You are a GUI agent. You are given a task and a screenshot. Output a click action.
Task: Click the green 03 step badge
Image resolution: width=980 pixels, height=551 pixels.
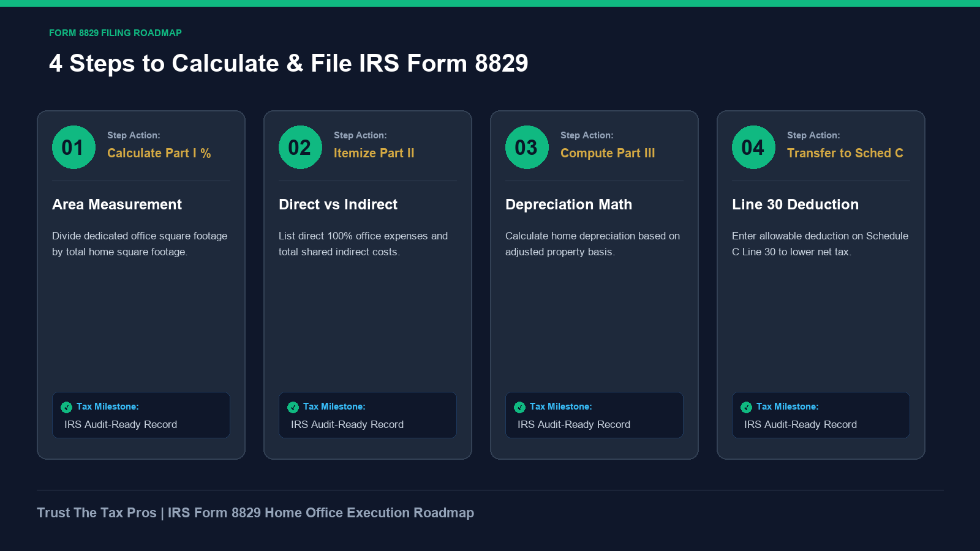tap(527, 147)
